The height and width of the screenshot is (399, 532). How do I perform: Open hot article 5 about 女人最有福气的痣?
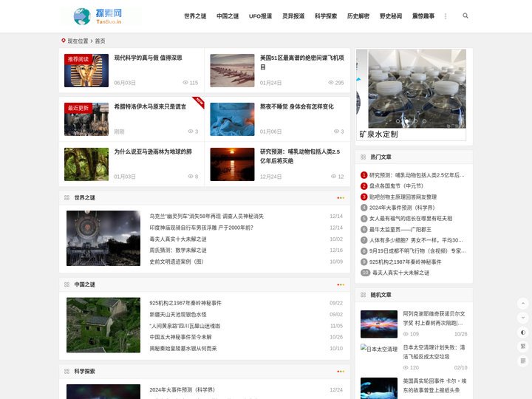pos(411,219)
